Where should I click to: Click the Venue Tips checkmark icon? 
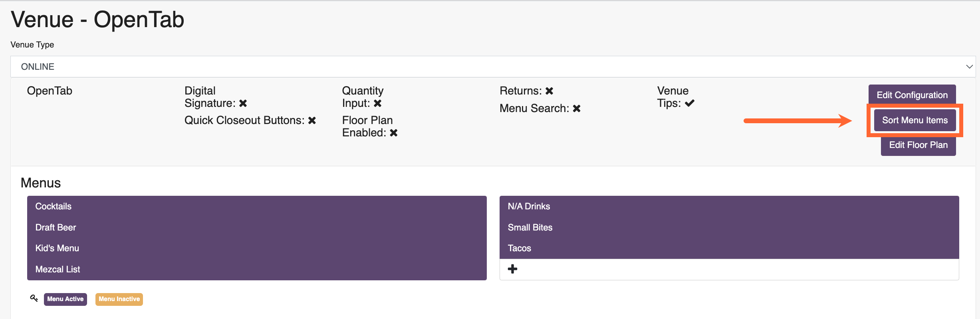(x=690, y=103)
